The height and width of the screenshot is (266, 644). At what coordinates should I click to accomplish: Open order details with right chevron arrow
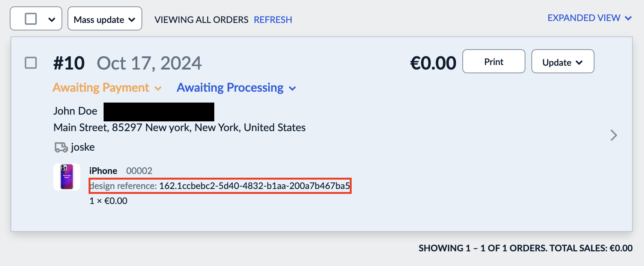614,135
